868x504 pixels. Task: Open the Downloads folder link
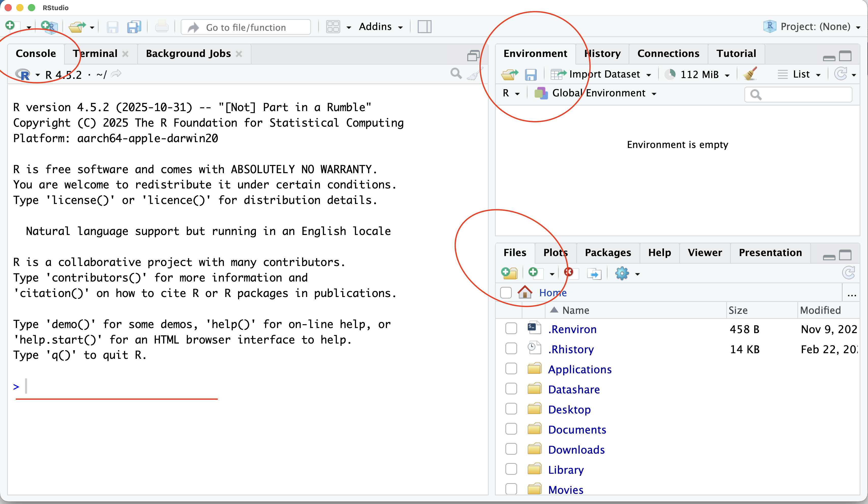coord(576,450)
